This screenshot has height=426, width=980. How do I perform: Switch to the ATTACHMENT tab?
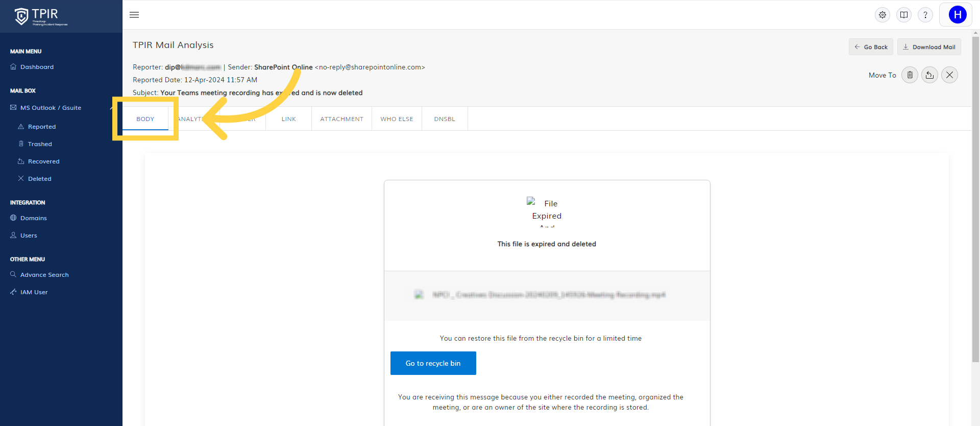tap(341, 119)
